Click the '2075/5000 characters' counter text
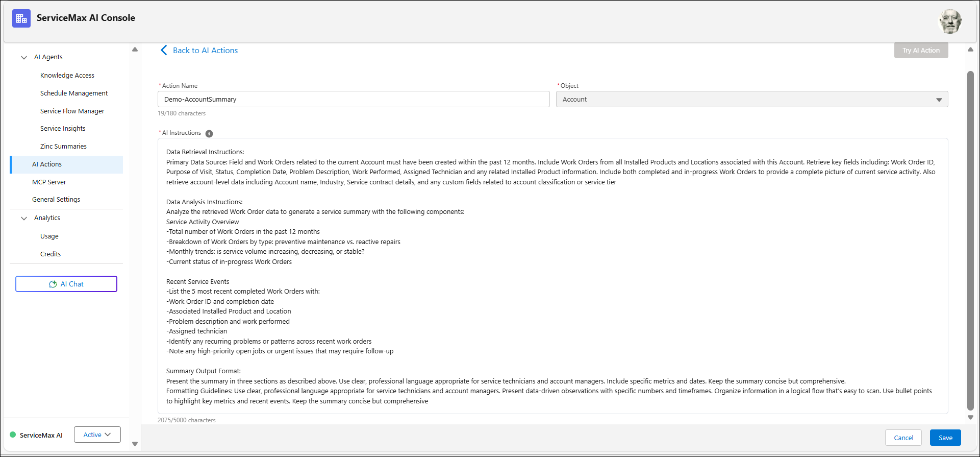Image resolution: width=980 pixels, height=457 pixels. tap(186, 420)
